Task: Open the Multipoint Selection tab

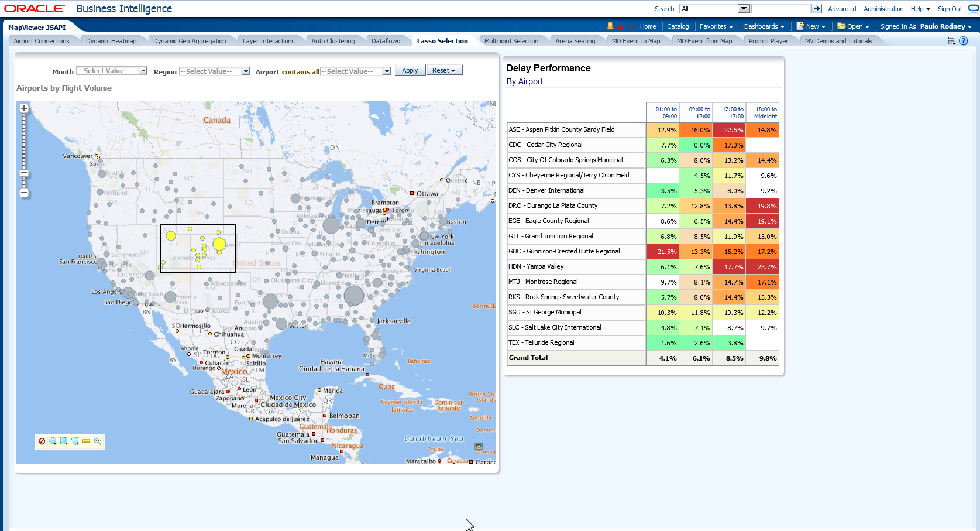Action: click(511, 41)
